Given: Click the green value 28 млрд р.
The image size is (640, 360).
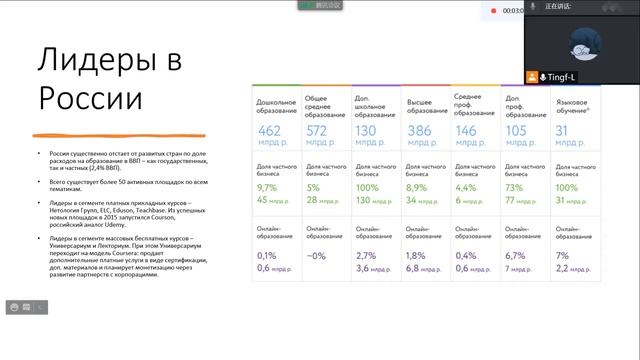Looking at the screenshot, I should pyautogui.click(x=322, y=200).
